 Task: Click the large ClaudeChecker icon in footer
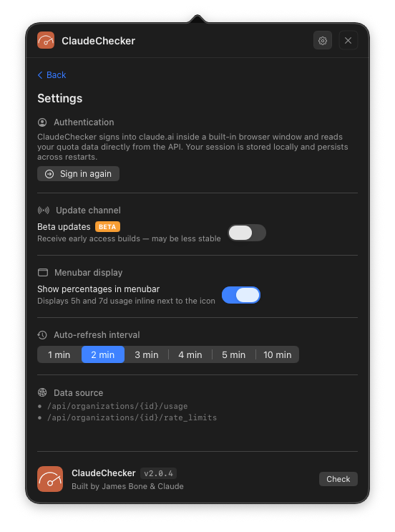[x=50, y=479]
